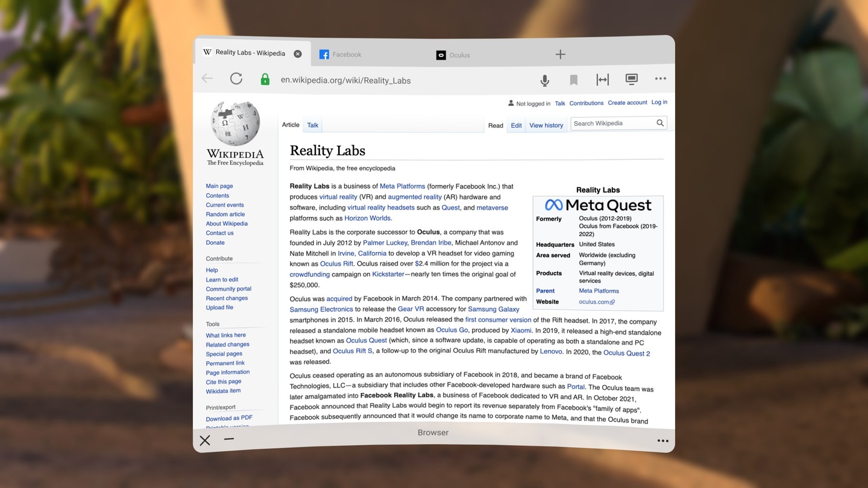Click Create account link

[x=627, y=102]
